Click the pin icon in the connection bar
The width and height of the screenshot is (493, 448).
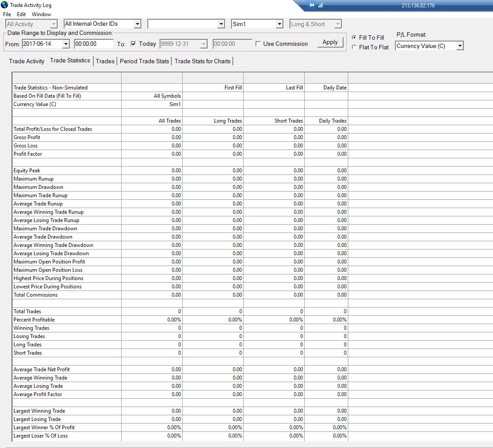click(x=311, y=5)
